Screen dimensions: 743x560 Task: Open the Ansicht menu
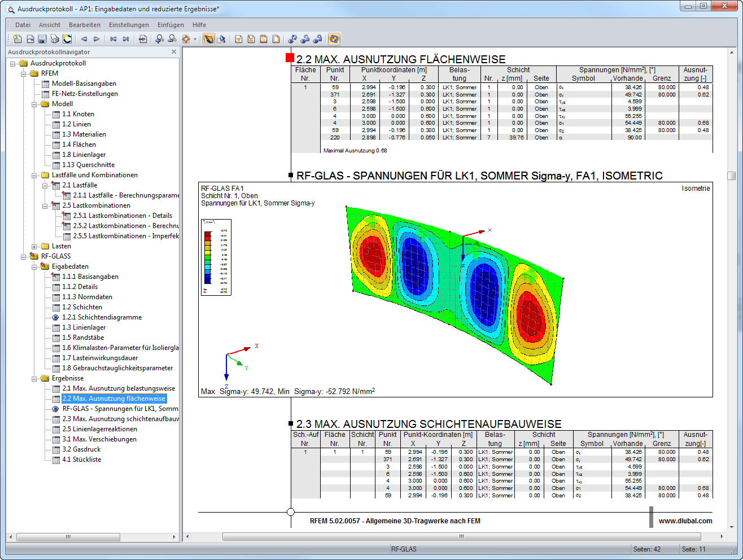50,25
